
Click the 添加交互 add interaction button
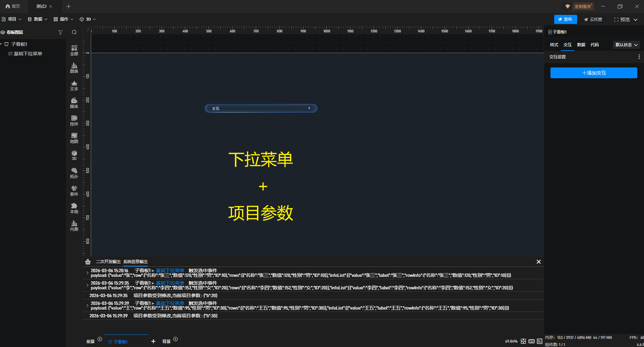[x=593, y=73]
